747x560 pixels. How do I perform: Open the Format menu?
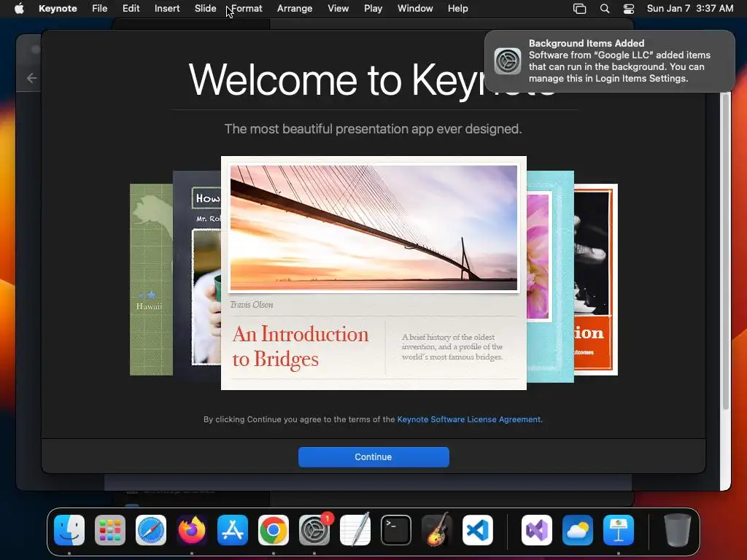[x=247, y=9]
